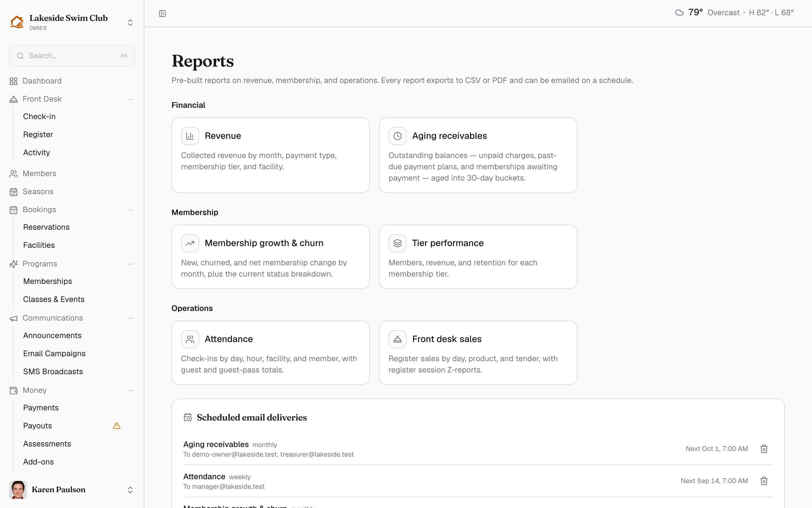Screen dimensions: 812x508
Task: Go to Assessments under Money
Action: coord(47,444)
